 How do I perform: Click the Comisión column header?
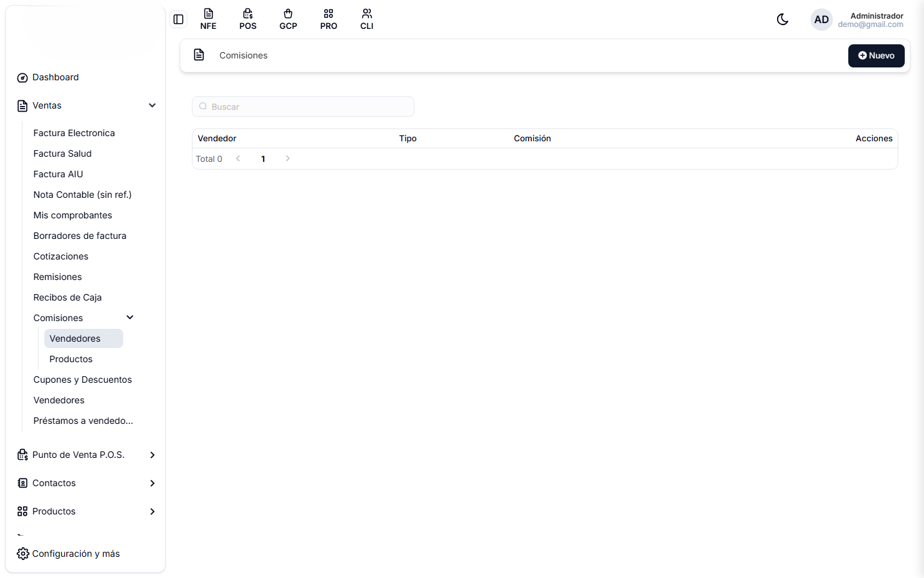pos(533,138)
